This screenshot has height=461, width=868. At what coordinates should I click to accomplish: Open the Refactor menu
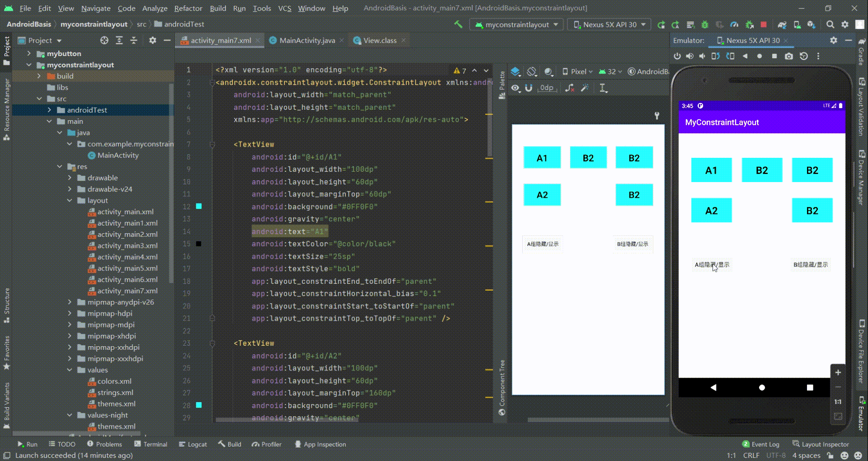tap(188, 8)
